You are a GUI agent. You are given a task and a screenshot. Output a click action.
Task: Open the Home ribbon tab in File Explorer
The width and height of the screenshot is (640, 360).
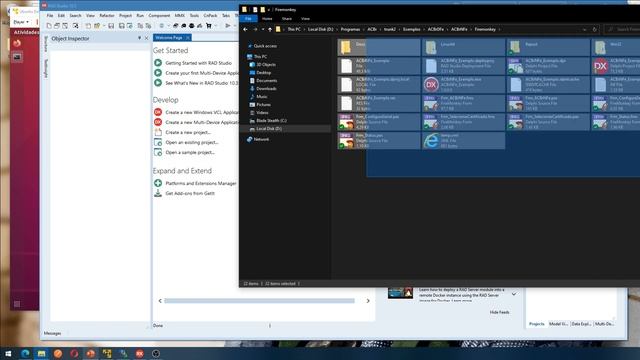(x=267, y=19)
